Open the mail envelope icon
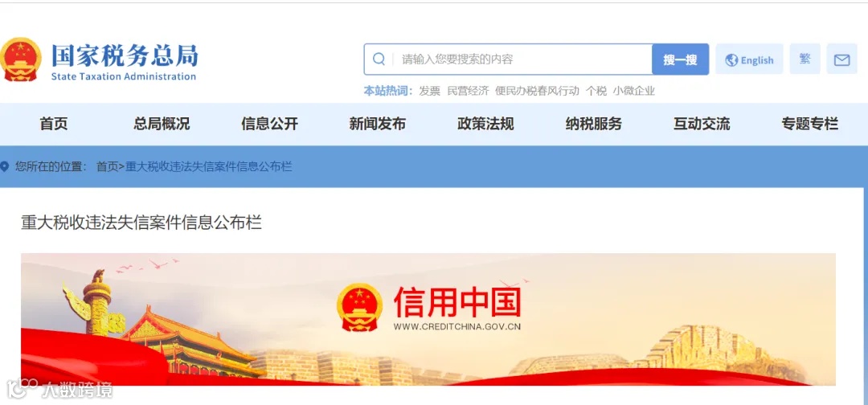This screenshot has width=868, height=405. [841, 59]
